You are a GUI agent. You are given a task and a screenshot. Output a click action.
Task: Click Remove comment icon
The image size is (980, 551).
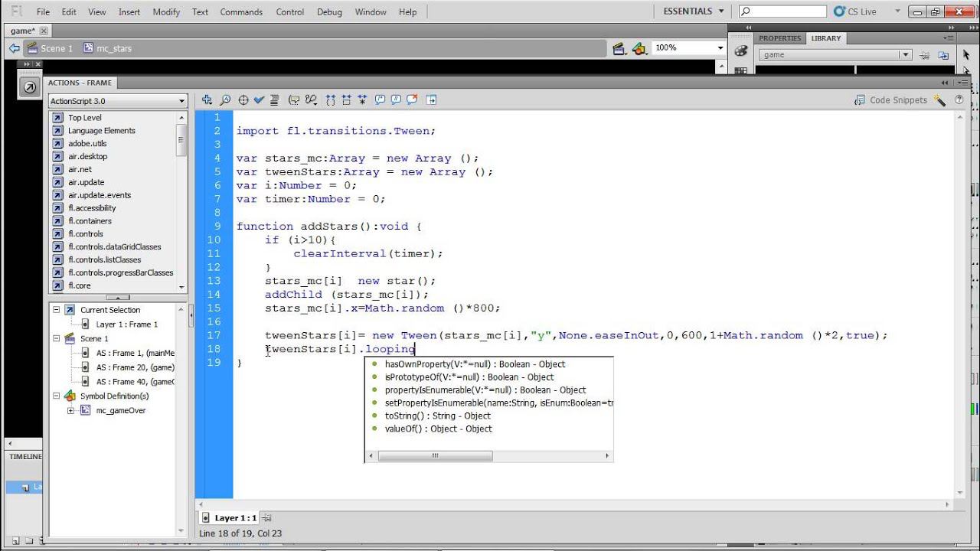click(412, 99)
